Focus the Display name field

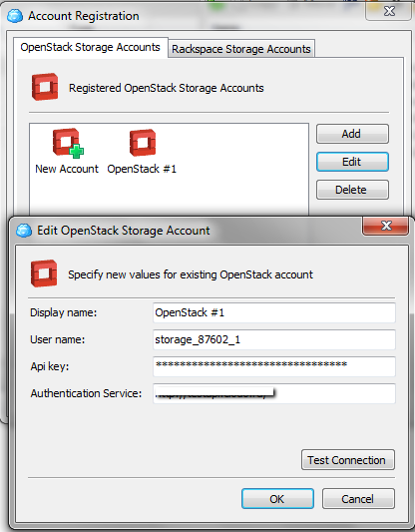click(x=274, y=312)
